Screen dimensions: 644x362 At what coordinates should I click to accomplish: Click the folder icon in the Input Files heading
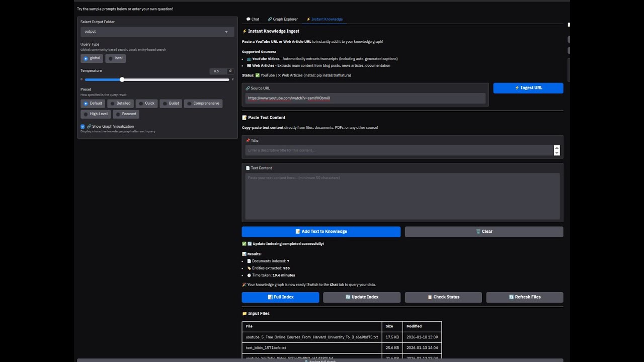coord(244,313)
